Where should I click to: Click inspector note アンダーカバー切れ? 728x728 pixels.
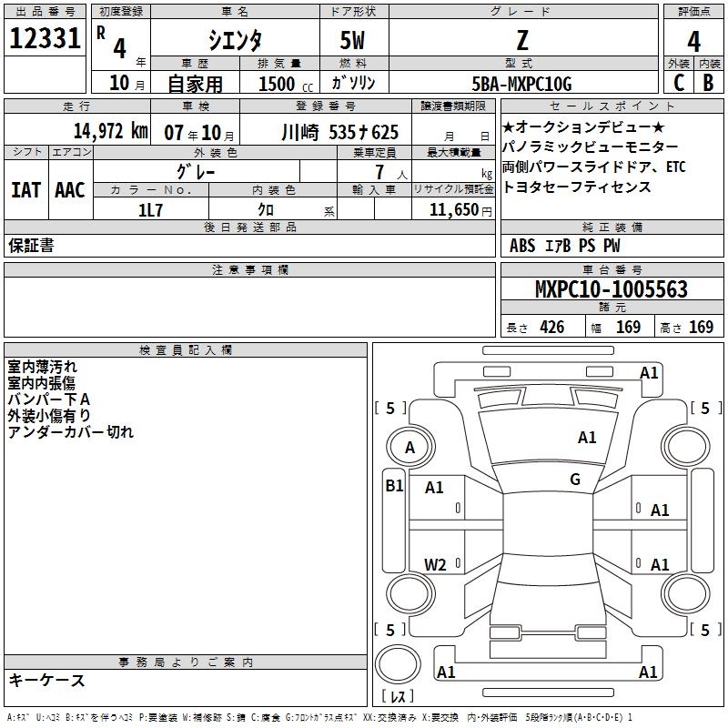(x=71, y=431)
